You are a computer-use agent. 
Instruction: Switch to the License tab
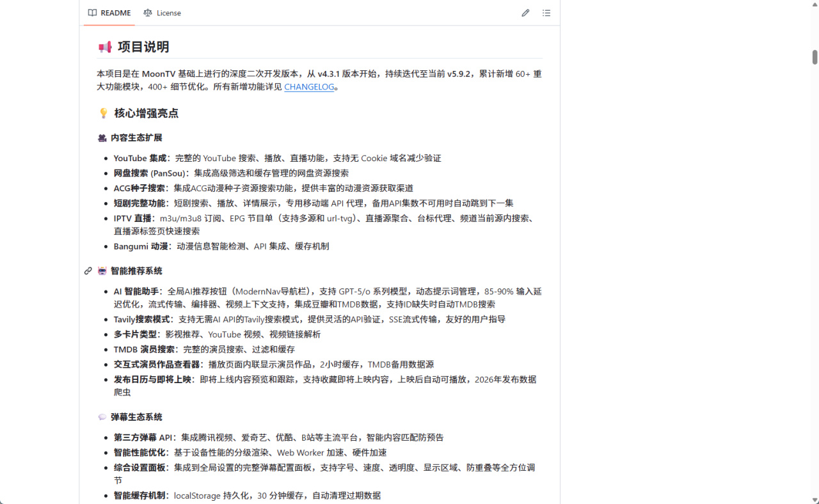[162, 13]
